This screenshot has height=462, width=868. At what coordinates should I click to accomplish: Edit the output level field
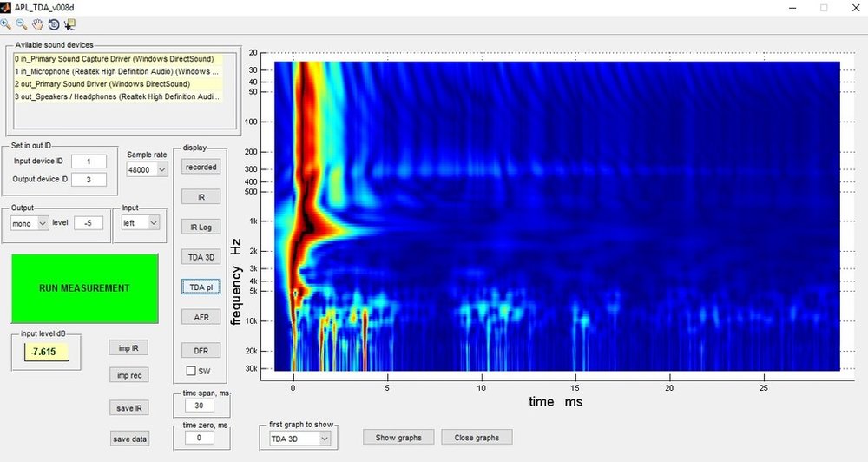coord(88,223)
